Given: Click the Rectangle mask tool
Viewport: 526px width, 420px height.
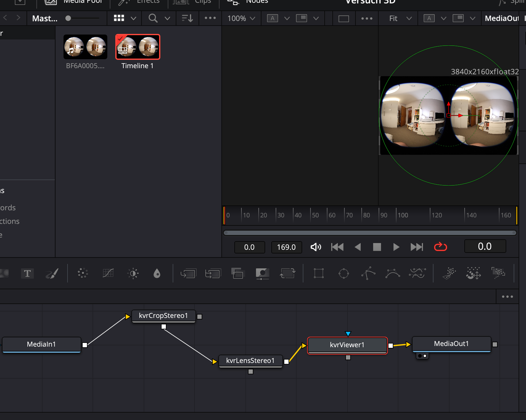Looking at the screenshot, I should tap(318, 274).
